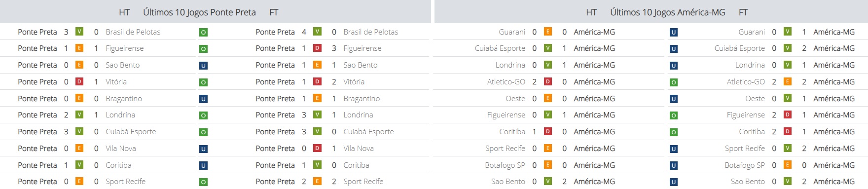
Task: Click green O icon in Ponte Preta-Sport Recife row
Action: (203, 182)
